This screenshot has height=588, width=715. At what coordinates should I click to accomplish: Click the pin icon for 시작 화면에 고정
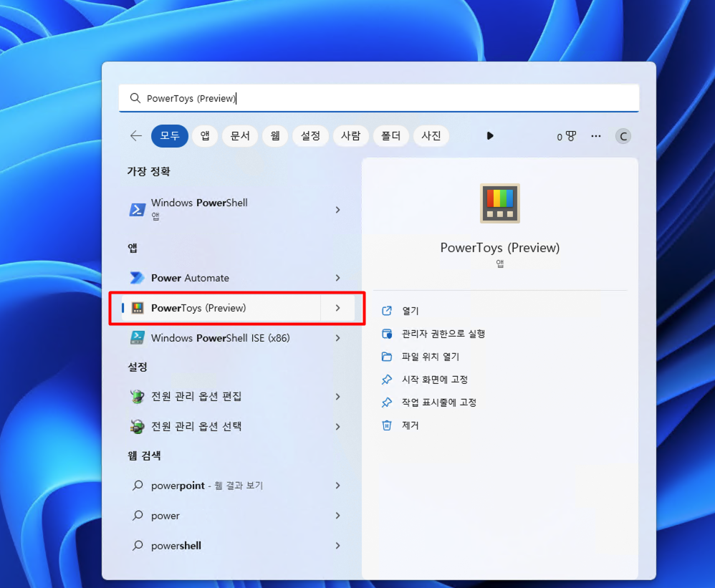(x=387, y=380)
